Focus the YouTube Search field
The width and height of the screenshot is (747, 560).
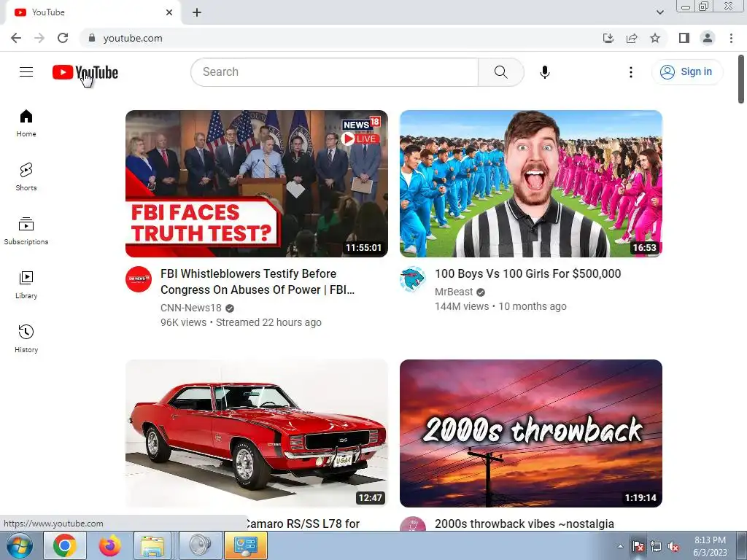335,72
